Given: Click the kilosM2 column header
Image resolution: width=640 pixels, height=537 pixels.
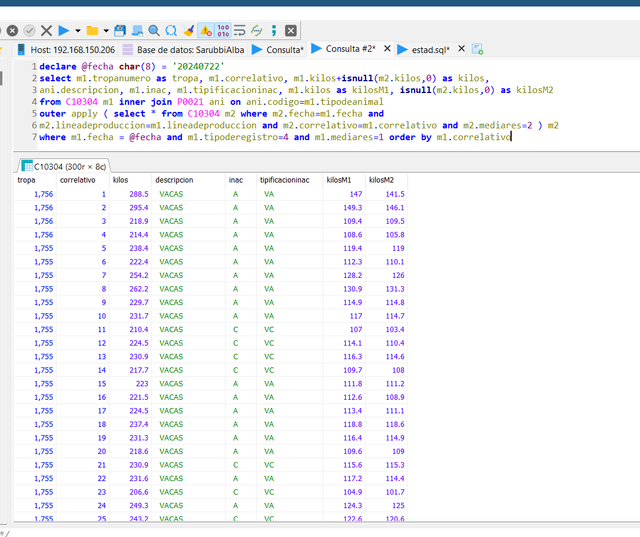Looking at the screenshot, I should coord(387,180).
